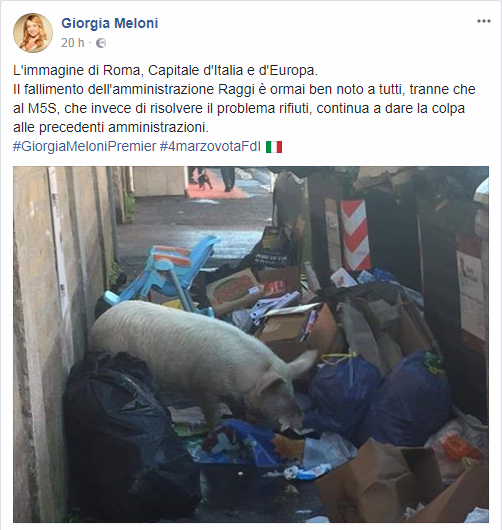
Task: Click the white pig in the photo
Action: coord(203,363)
